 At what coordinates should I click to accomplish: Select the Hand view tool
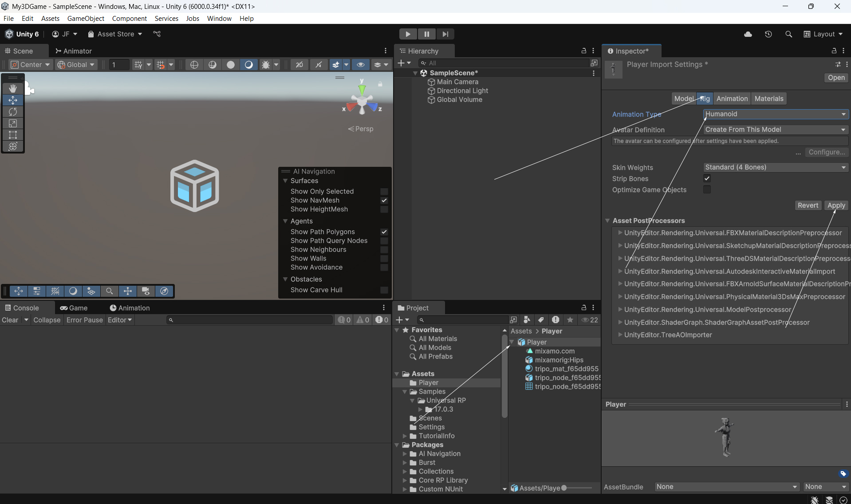point(13,89)
